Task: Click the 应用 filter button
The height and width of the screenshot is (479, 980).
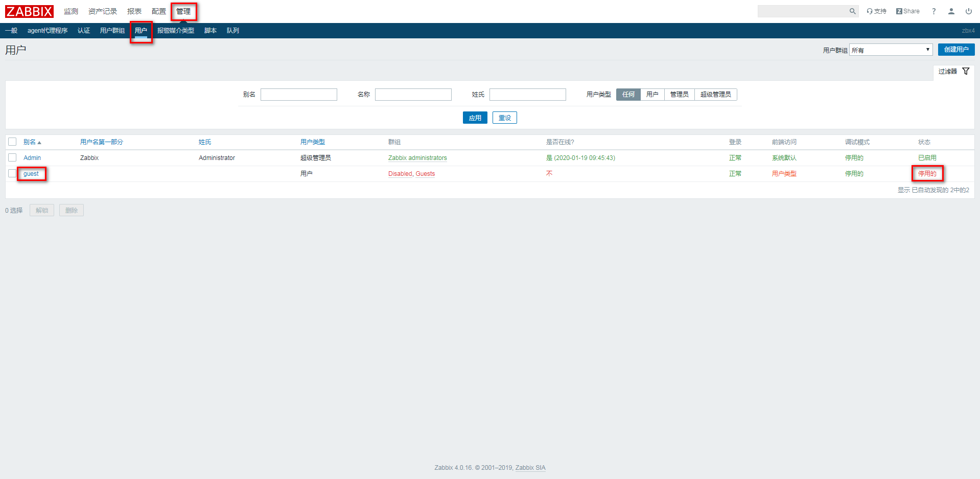Action: (475, 118)
